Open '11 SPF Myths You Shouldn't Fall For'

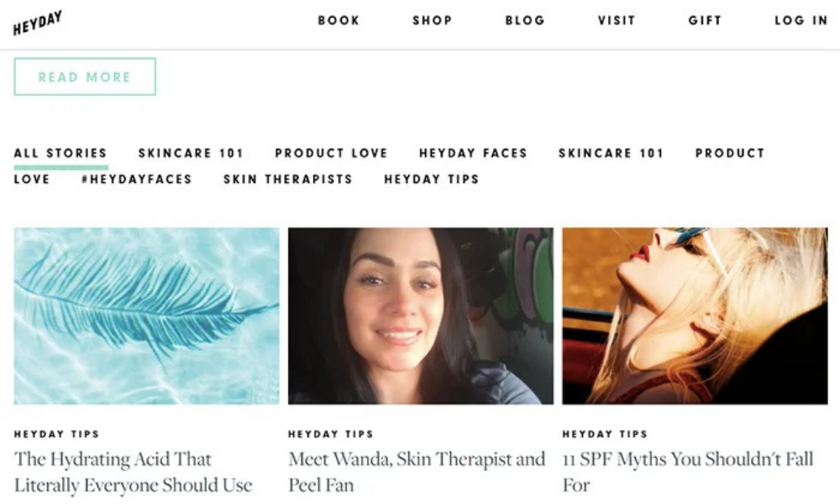(x=688, y=472)
